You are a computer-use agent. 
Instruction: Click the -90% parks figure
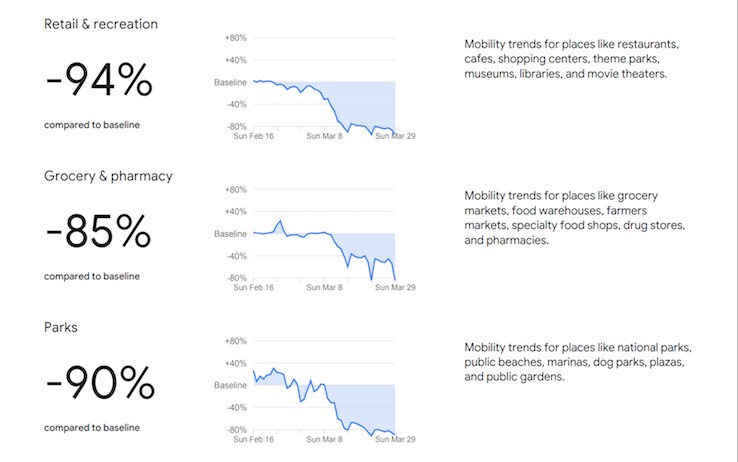100,382
